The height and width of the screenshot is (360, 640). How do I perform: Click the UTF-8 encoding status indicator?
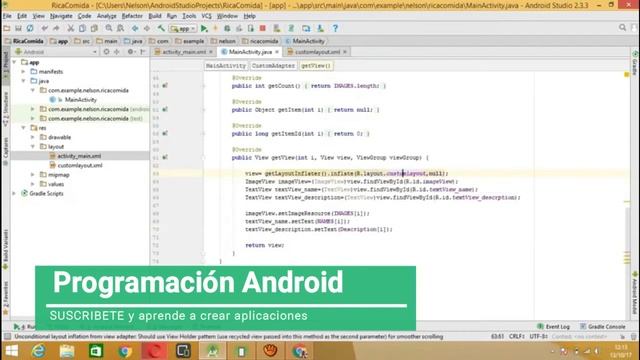point(538,337)
